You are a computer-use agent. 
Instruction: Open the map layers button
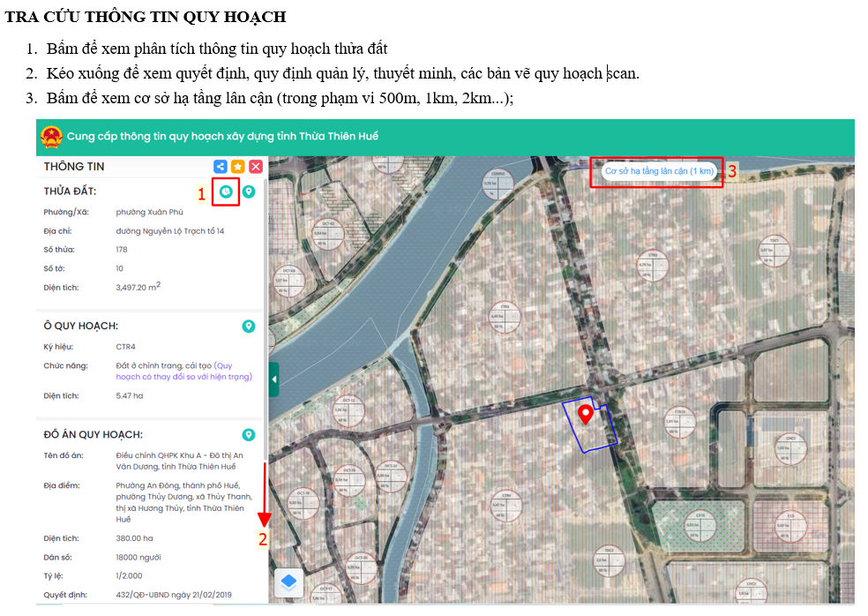pyautogui.click(x=288, y=582)
